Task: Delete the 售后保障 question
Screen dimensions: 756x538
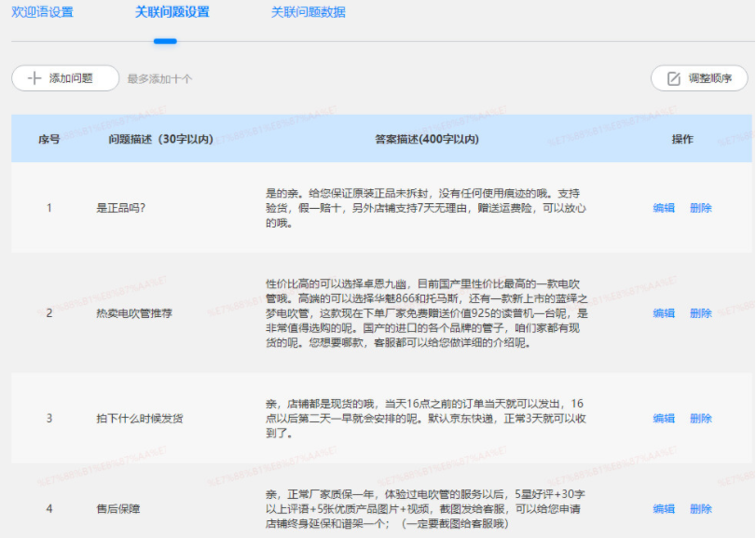Action: 699,509
